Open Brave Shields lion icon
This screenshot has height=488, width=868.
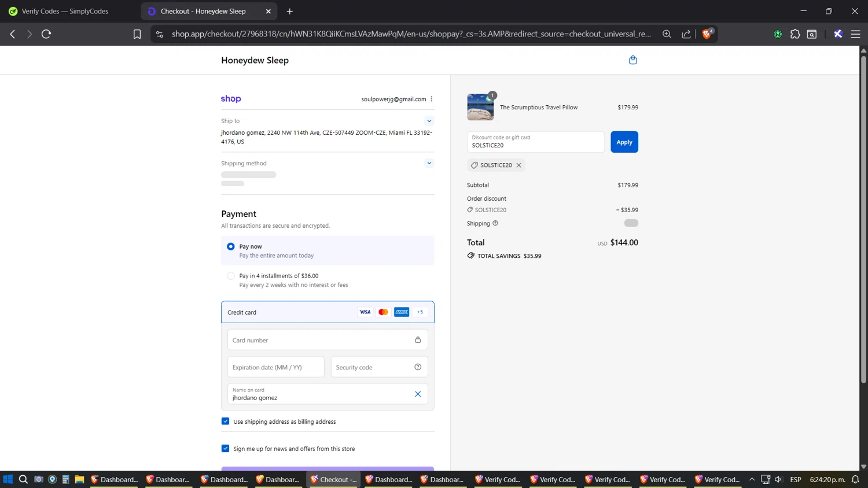tap(707, 34)
